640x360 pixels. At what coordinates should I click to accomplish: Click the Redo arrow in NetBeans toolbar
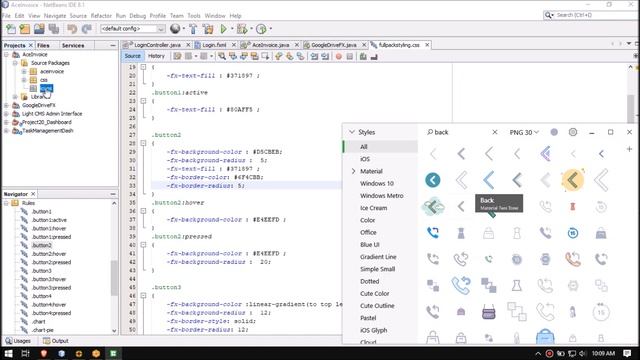click(87, 29)
